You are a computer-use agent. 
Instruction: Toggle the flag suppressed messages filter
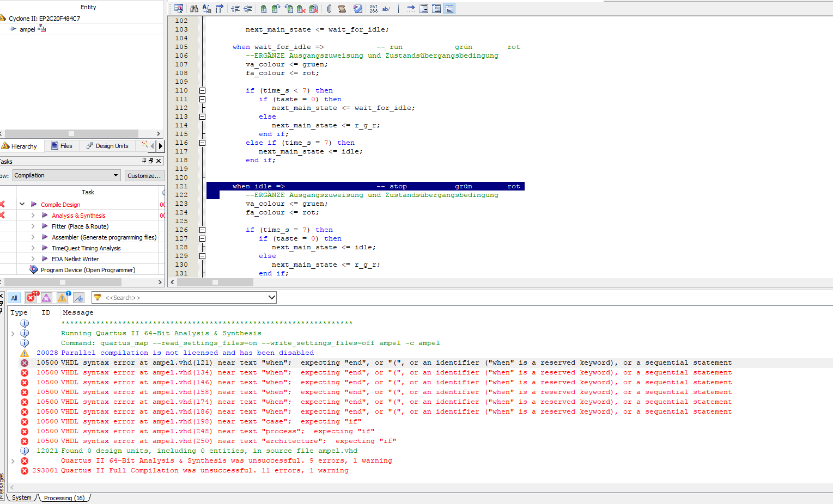coord(78,298)
